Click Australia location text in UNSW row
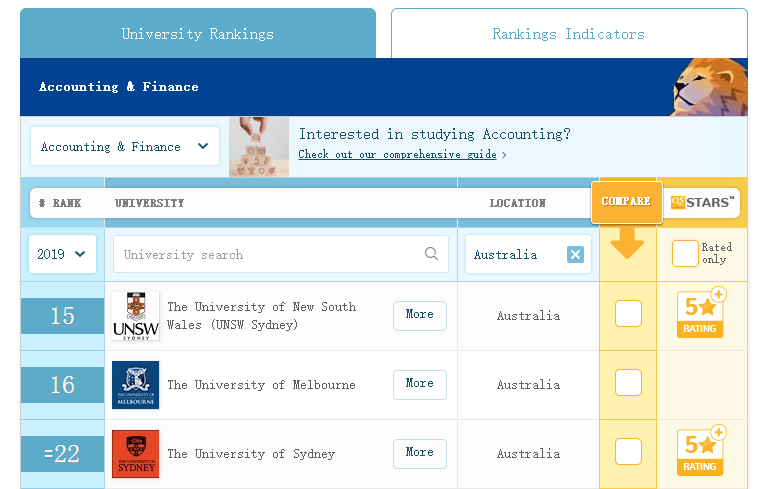The image size is (770, 489). pyautogui.click(x=528, y=316)
